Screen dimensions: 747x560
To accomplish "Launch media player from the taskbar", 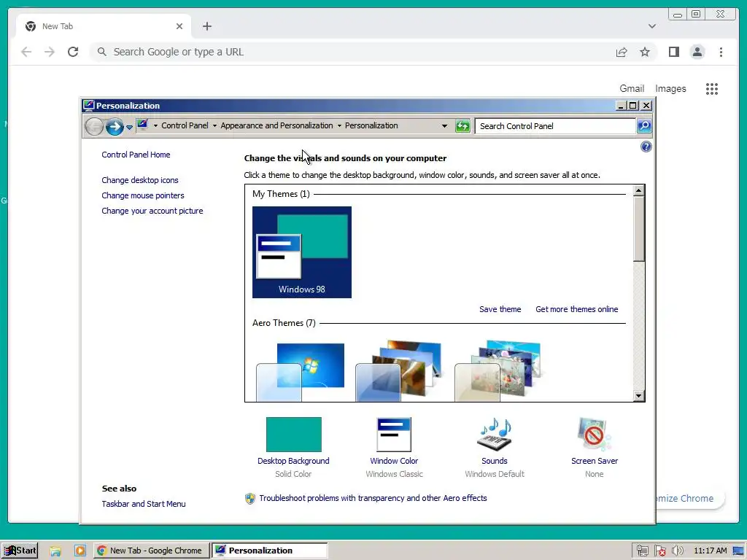I will pos(80,551).
